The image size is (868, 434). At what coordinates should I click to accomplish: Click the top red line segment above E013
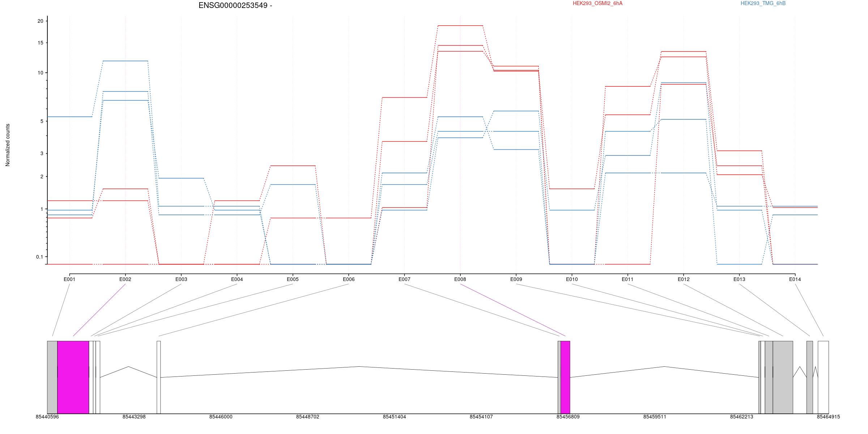click(x=739, y=150)
